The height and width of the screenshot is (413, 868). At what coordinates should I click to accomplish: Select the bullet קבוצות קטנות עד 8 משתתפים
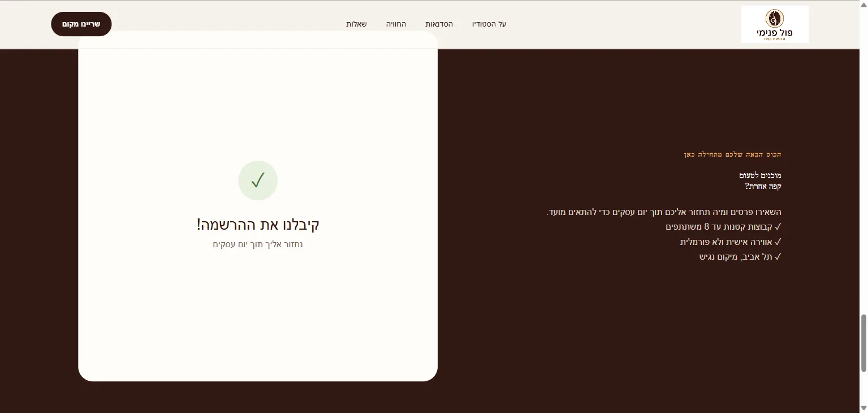click(x=723, y=227)
